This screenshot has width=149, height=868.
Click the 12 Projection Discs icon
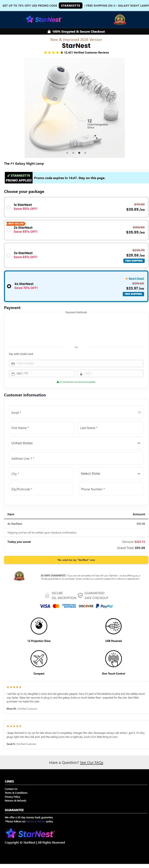(x=39, y=626)
